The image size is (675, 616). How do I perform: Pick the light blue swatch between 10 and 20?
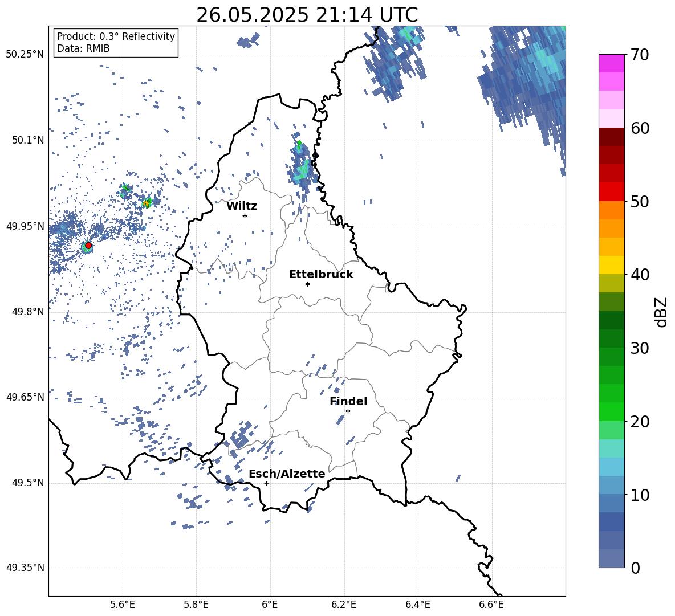(611, 467)
